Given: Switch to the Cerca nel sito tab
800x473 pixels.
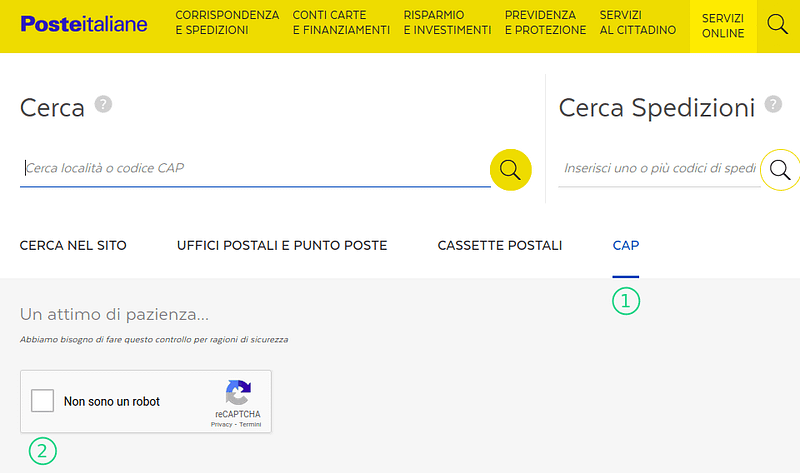Looking at the screenshot, I should pyautogui.click(x=73, y=245).
